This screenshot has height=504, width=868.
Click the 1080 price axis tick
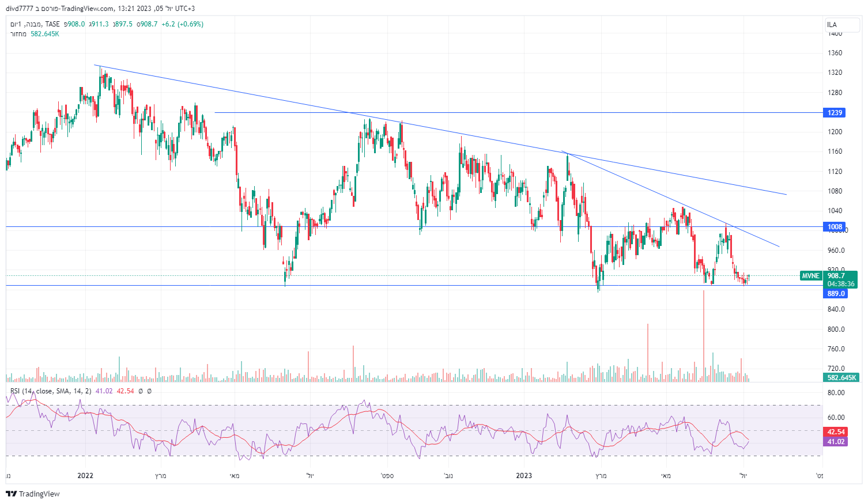(x=835, y=191)
